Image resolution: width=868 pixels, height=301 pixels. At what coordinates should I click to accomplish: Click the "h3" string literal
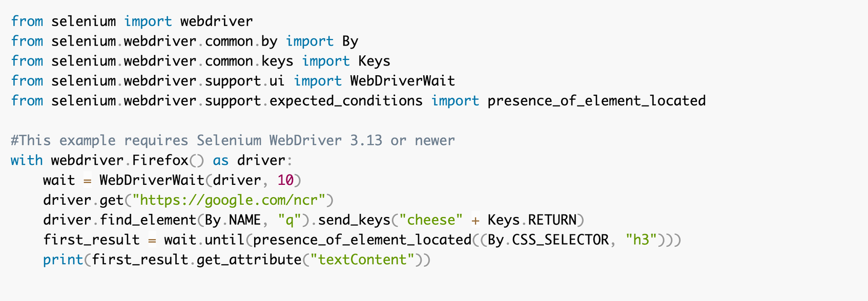click(x=642, y=240)
